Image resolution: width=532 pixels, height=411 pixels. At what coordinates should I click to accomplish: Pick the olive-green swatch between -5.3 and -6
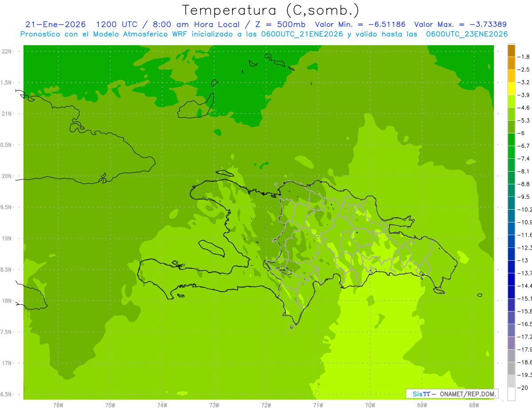point(511,127)
